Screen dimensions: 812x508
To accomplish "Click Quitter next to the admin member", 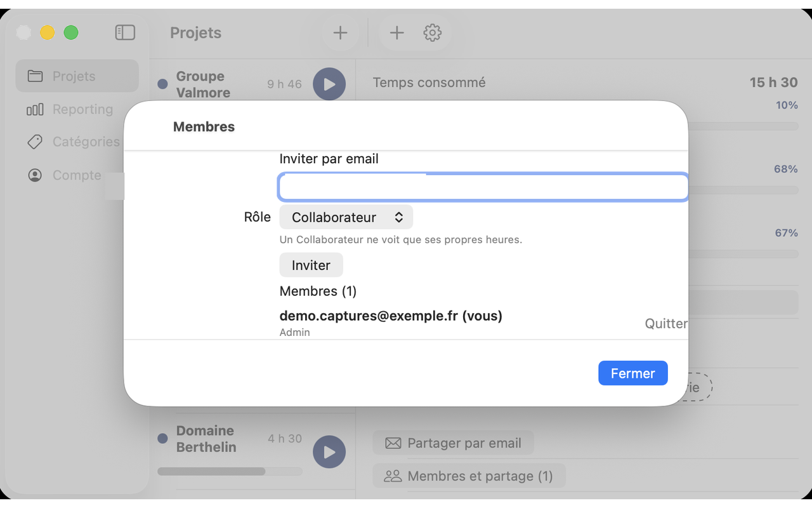I will [x=666, y=323].
